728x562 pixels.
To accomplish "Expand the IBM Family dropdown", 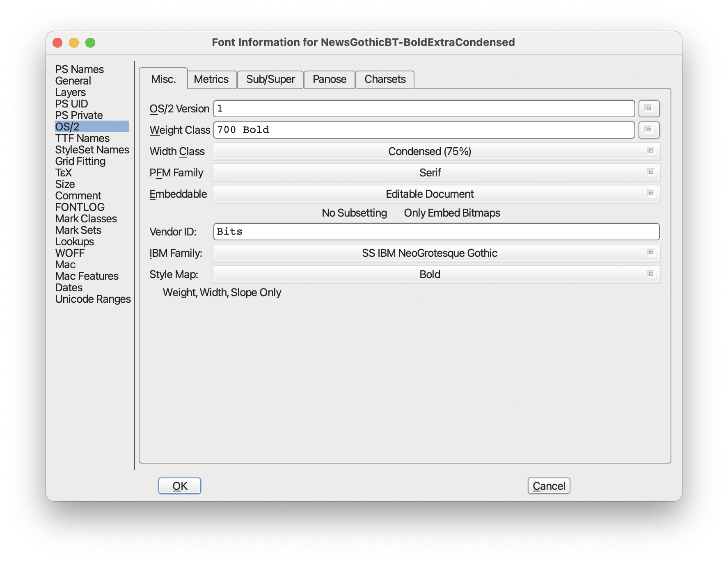I will [436, 253].
